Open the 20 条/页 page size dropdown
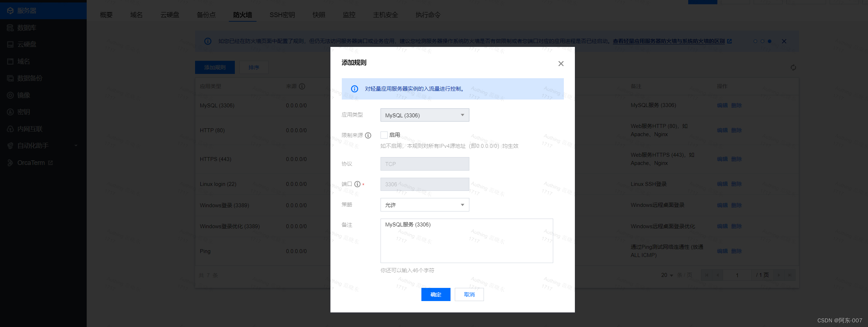The image size is (868, 327). tap(667, 275)
